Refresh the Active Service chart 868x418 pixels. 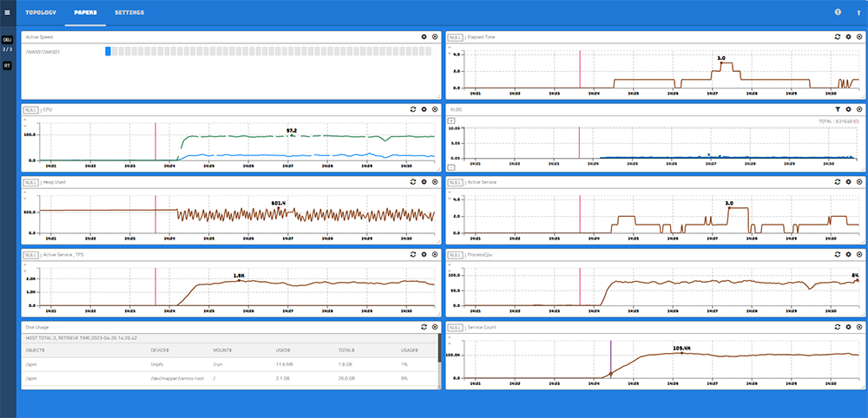[x=838, y=181]
